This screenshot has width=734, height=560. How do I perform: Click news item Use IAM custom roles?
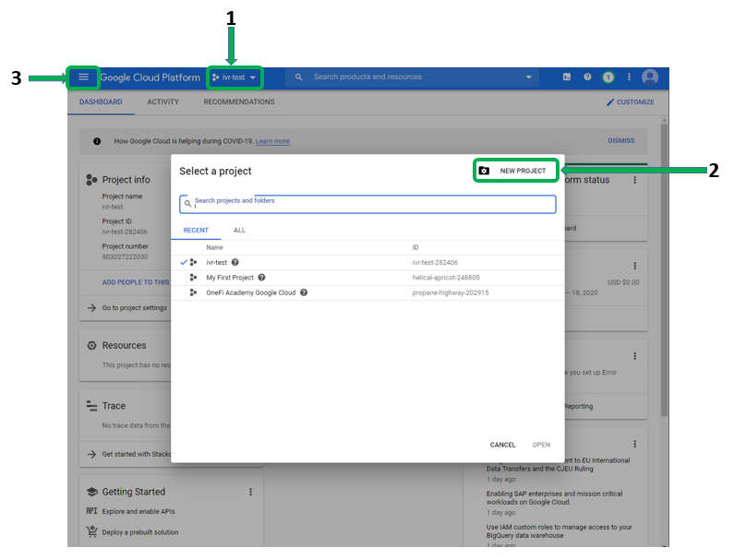(x=559, y=531)
